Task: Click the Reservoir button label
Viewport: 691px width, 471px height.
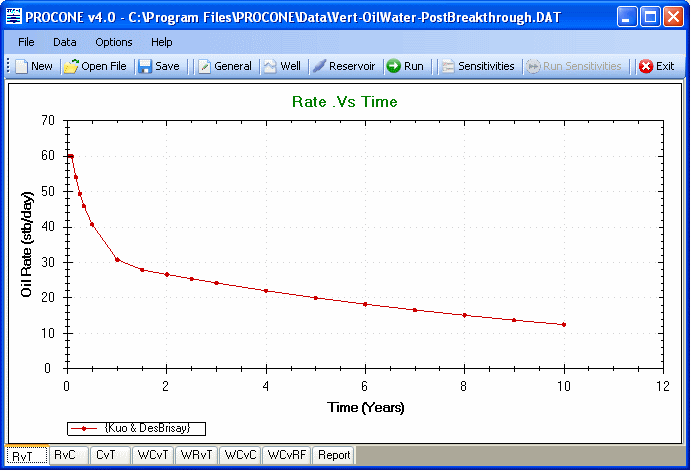Action: coord(352,67)
